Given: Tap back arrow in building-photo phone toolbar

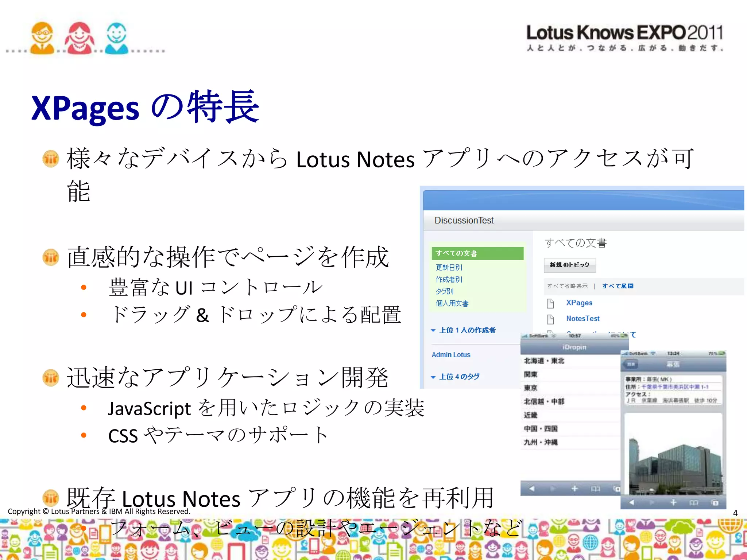Looking at the screenshot, I should click(632, 502).
